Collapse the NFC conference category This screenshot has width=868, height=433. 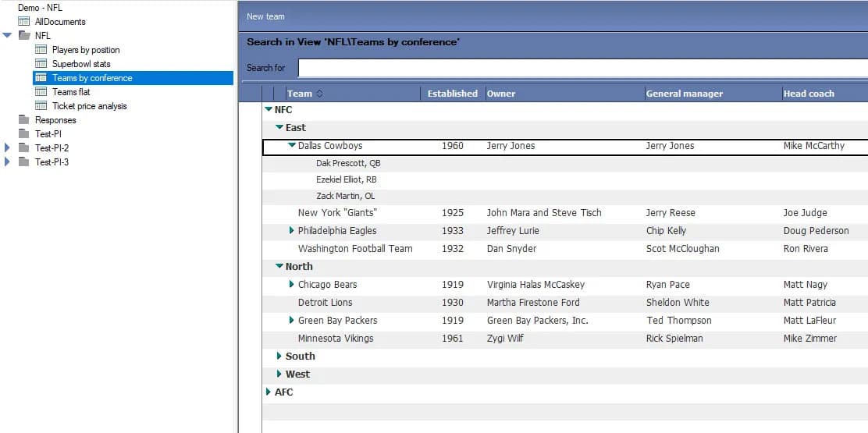pyautogui.click(x=269, y=109)
